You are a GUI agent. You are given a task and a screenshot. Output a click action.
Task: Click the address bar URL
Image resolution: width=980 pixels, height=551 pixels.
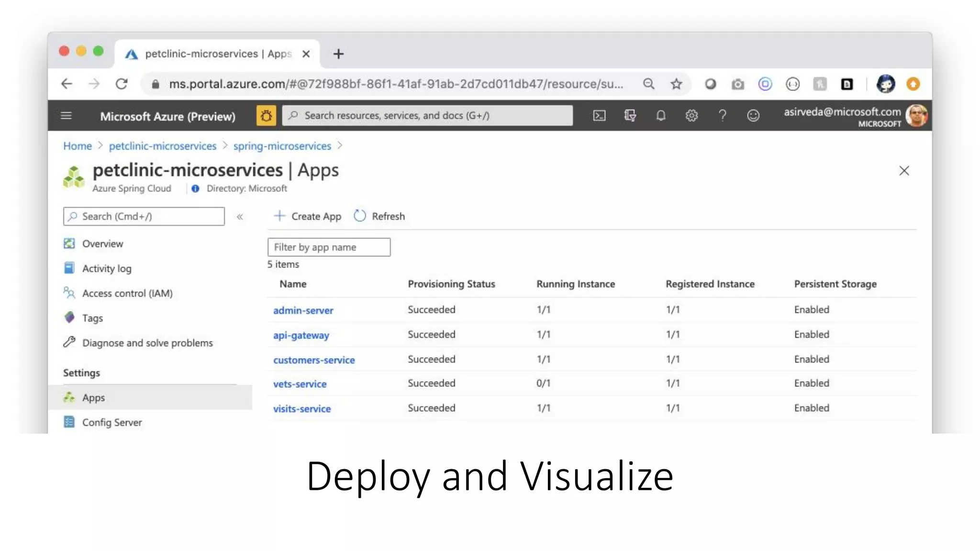396,84
